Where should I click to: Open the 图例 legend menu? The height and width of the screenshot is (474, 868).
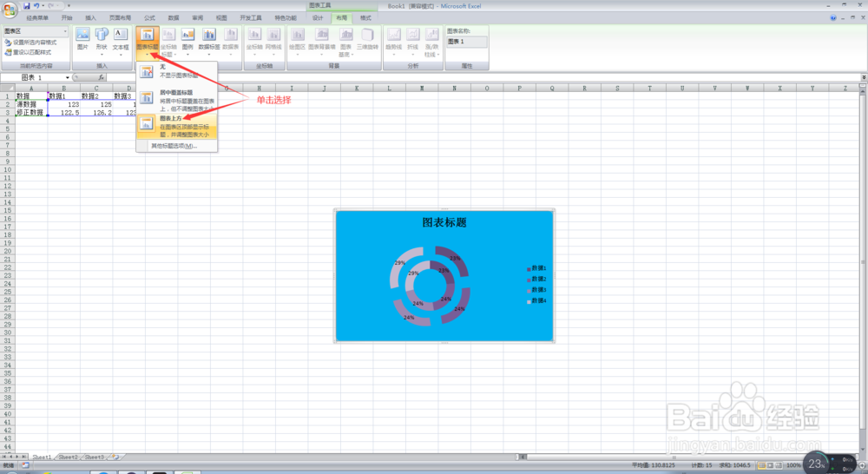[x=187, y=41]
